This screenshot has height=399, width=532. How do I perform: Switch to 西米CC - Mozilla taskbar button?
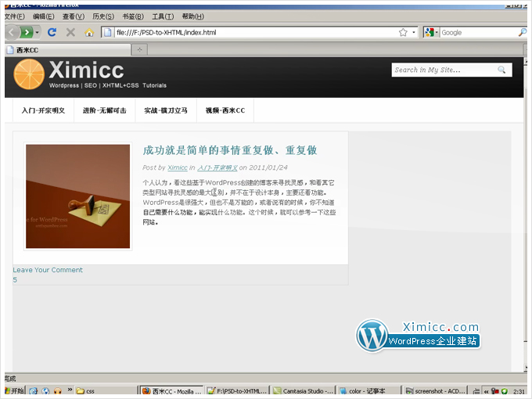click(x=171, y=391)
